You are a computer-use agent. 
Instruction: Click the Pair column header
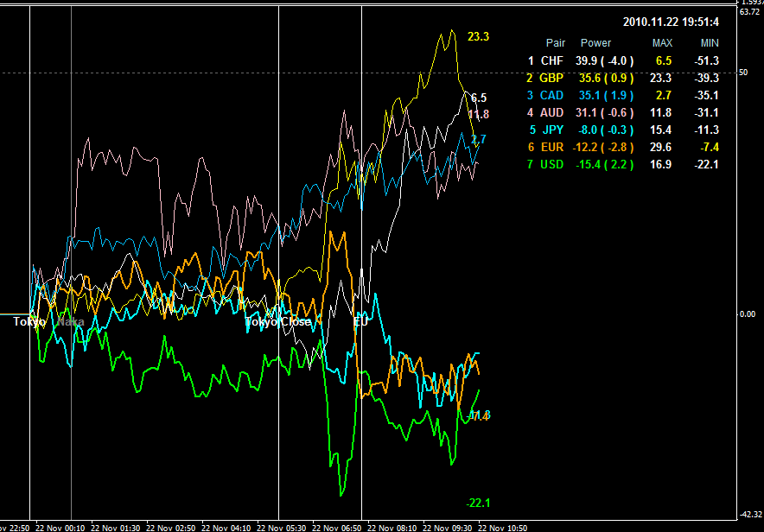(x=556, y=43)
